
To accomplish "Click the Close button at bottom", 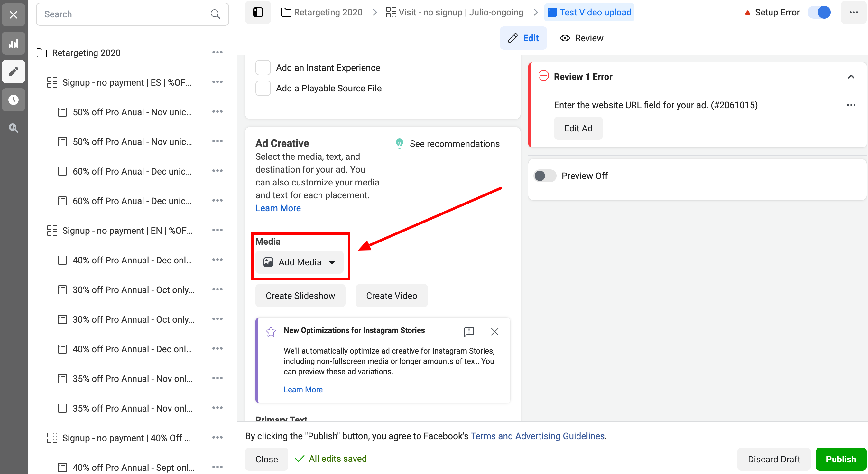I will [x=266, y=459].
